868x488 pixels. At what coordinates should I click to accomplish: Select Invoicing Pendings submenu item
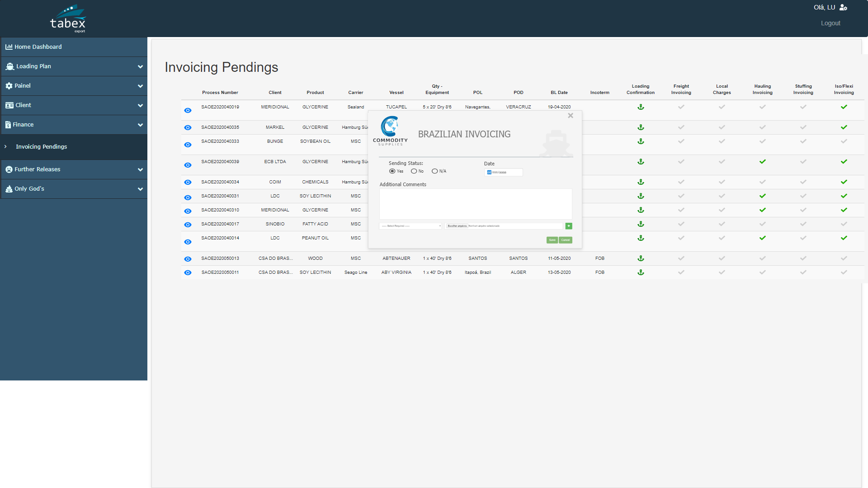[x=41, y=147]
